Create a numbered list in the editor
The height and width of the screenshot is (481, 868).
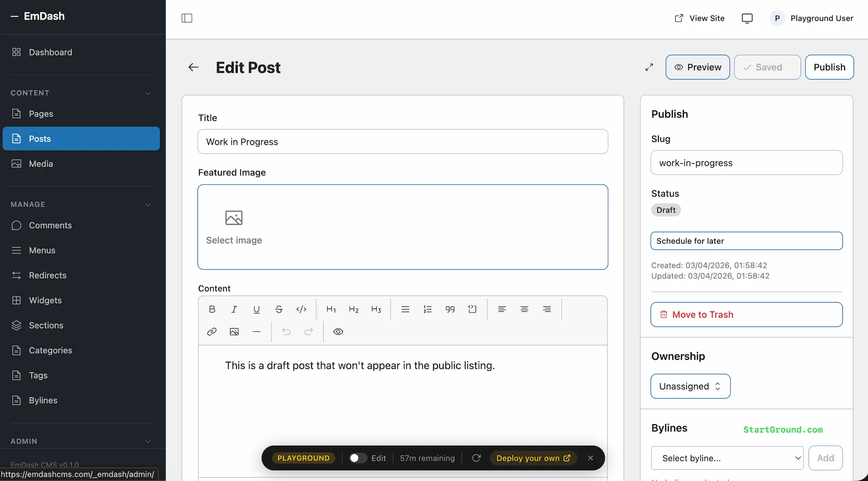(x=427, y=309)
